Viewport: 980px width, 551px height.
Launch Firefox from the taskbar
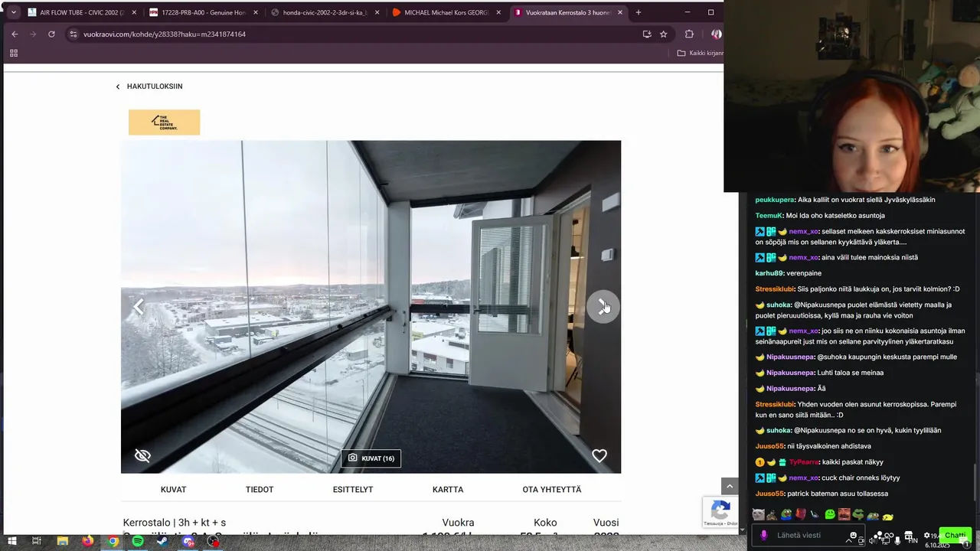pyautogui.click(x=88, y=541)
